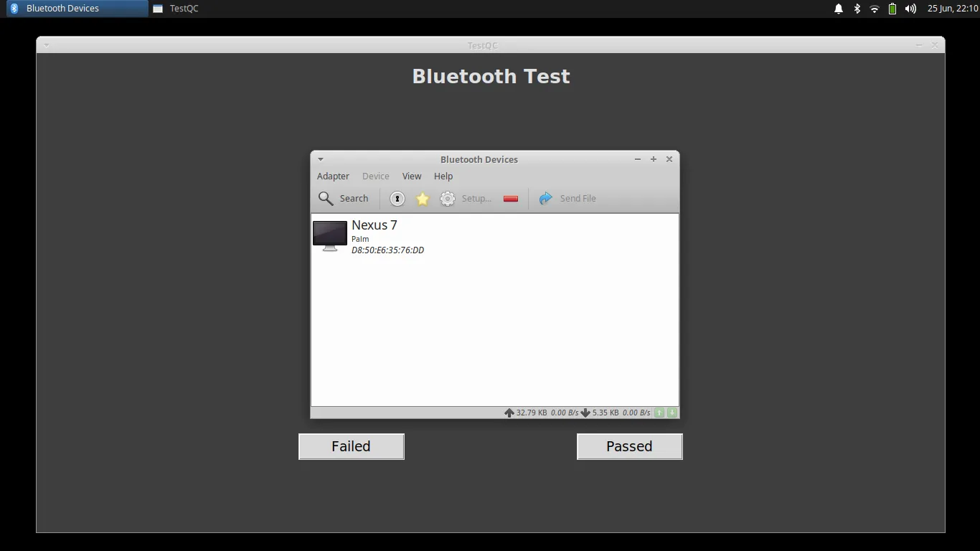Open the Adapter menu

pos(333,176)
